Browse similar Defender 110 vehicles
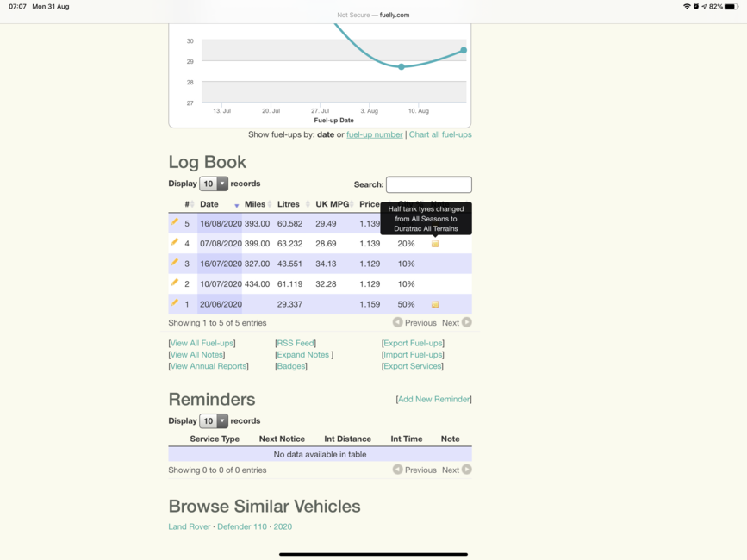This screenshot has height=560, width=747. coord(242,526)
